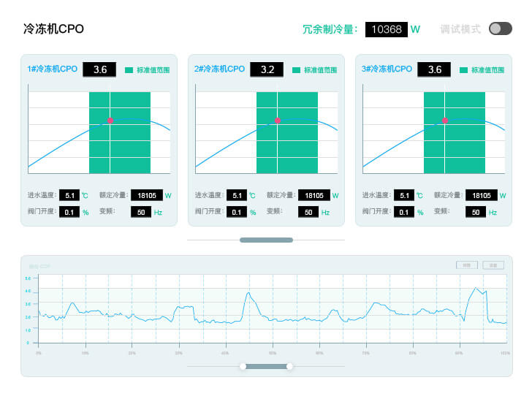Click green 标准值范围 legend swatch in 3#冷冻机 panel
This screenshot has width=532, height=399.
(464, 70)
